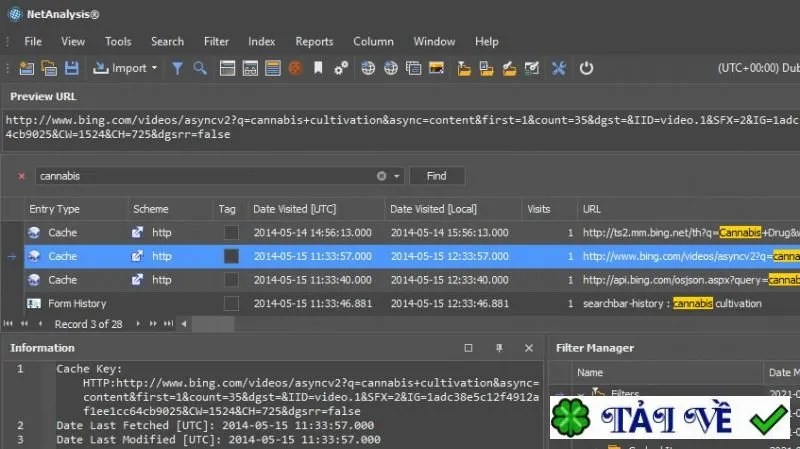Viewport: 800px width, 449px height.
Task: Click the blue funnel filter icon
Action: tap(177, 68)
